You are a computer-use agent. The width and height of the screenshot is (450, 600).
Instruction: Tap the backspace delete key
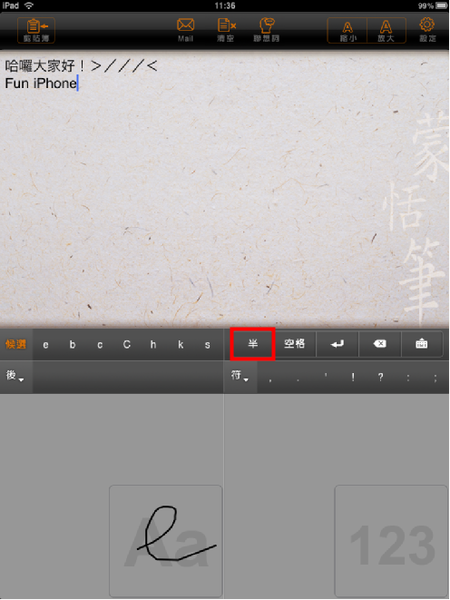point(380,344)
